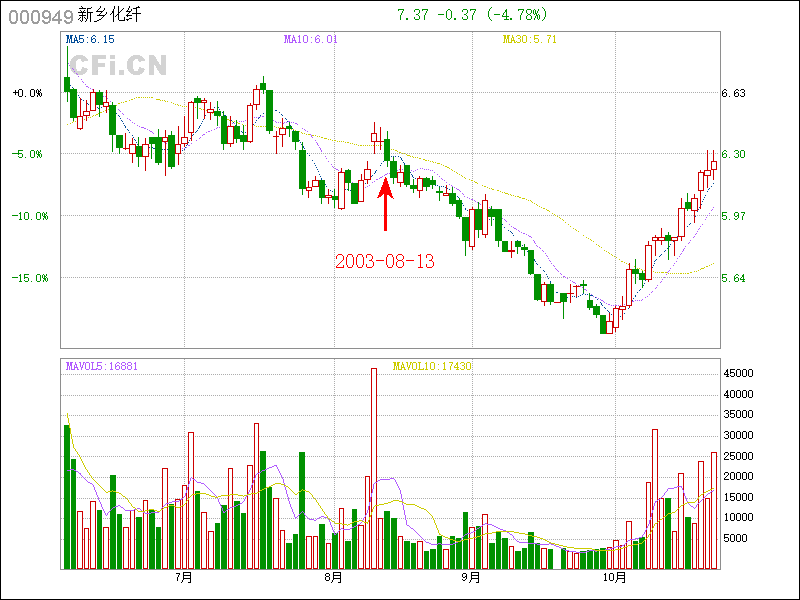Image resolution: width=800 pixels, height=600 pixels.
Task: Click the stock code 000949
Action: pyautogui.click(x=35, y=16)
